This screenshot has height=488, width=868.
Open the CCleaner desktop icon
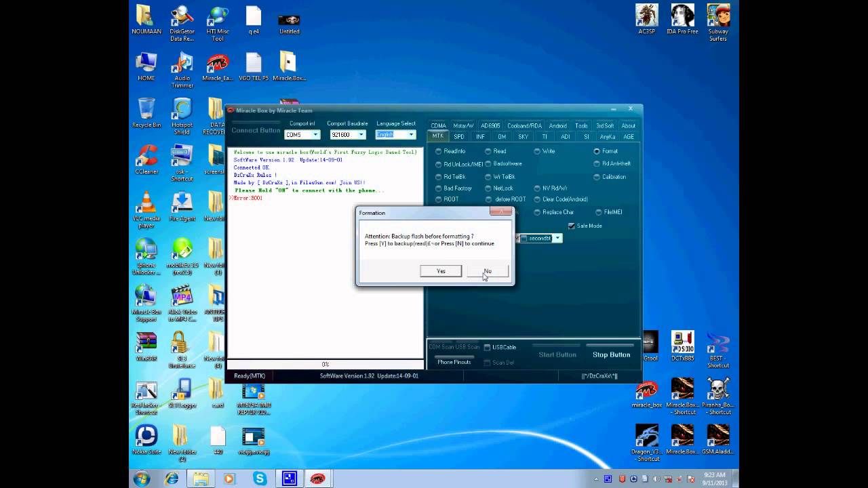pos(146,161)
